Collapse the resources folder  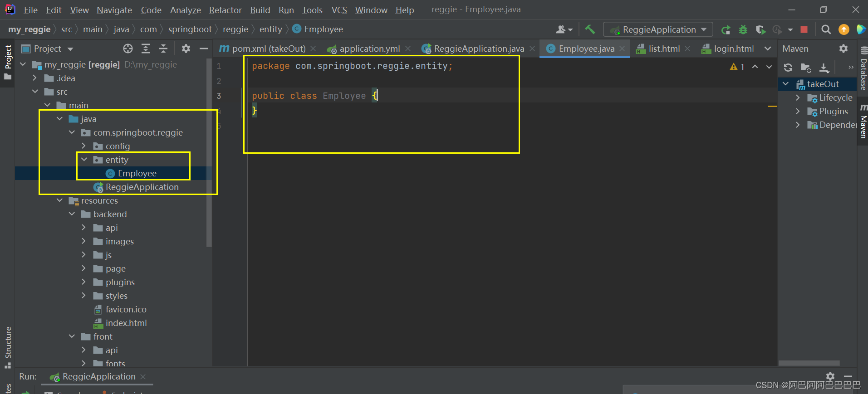(x=59, y=200)
